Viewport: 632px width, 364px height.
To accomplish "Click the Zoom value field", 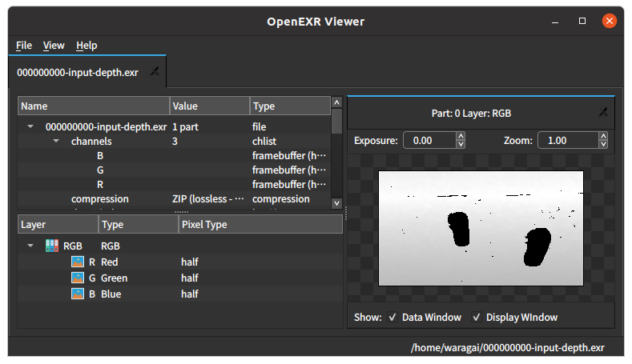I will click(x=568, y=140).
